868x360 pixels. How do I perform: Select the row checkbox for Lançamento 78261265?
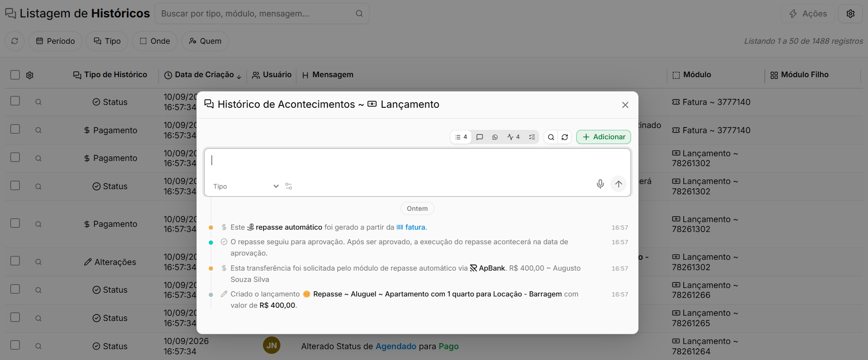pos(15,317)
